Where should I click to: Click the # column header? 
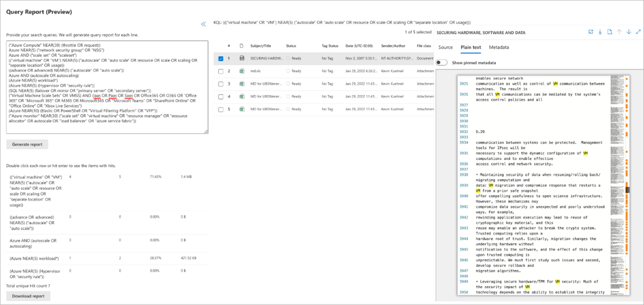pos(229,46)
